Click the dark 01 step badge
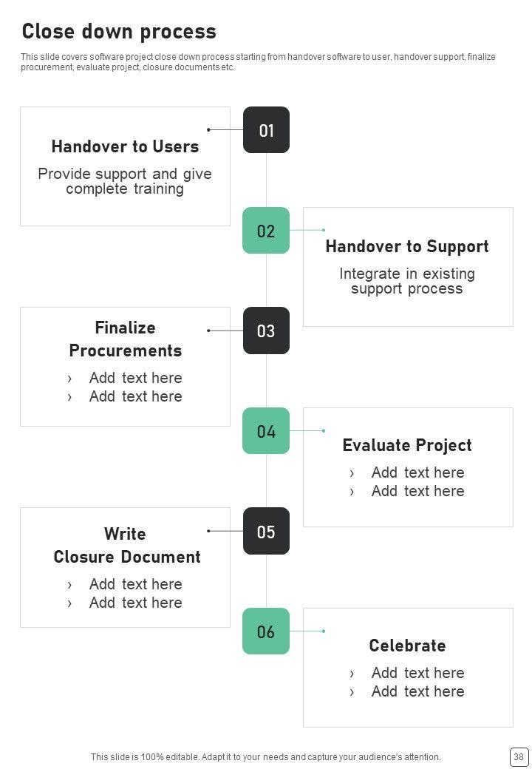Viewport: 532px width, 769px height. coord(266,130)
